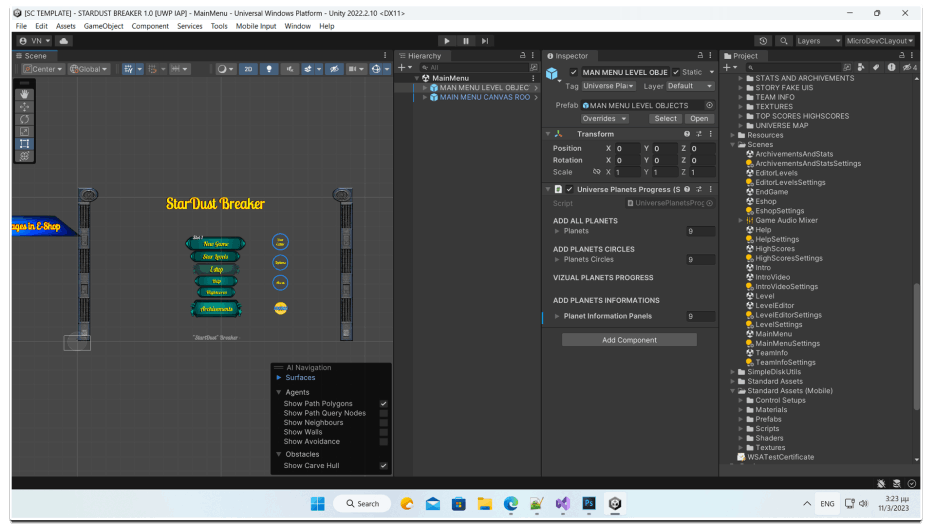
Task: Open the Window menu
Action: 297,26
